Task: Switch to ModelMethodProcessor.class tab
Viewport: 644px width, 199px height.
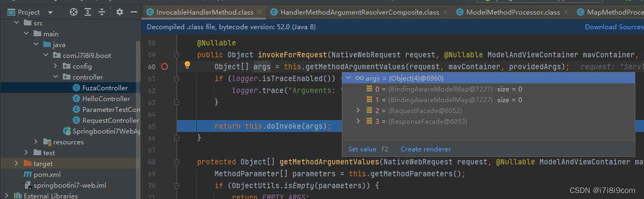Action: click(513, 12)
